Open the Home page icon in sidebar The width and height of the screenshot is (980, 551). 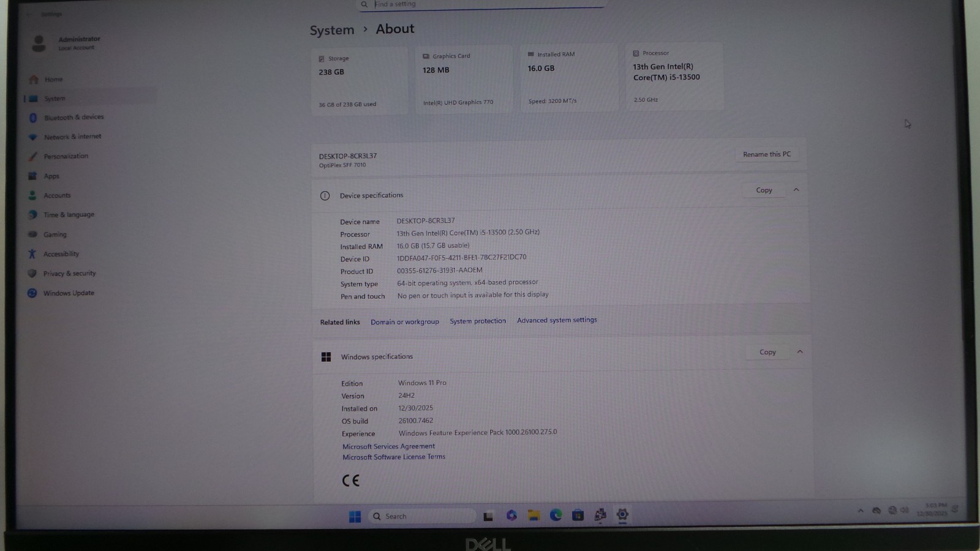click(34, 80)
